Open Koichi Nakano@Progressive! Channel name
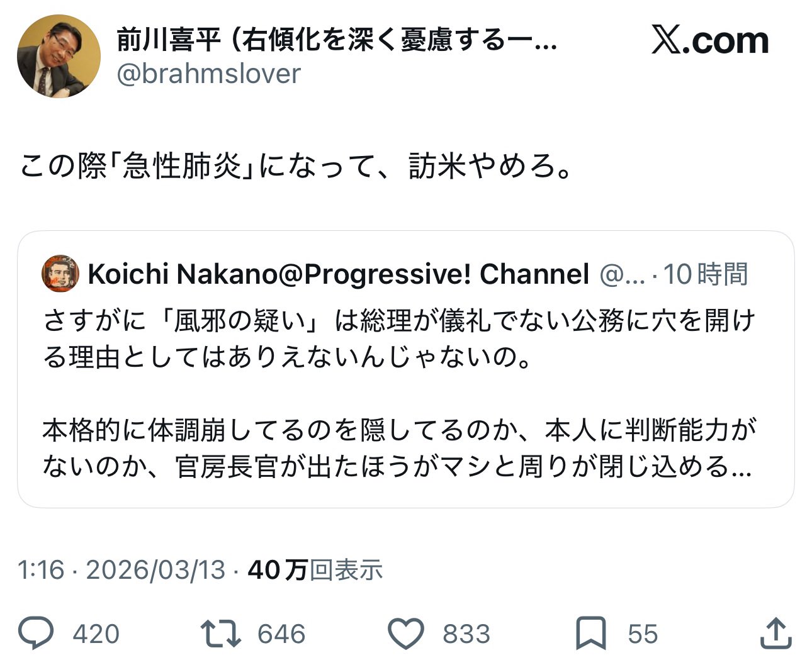 click(x=338, y=274)
